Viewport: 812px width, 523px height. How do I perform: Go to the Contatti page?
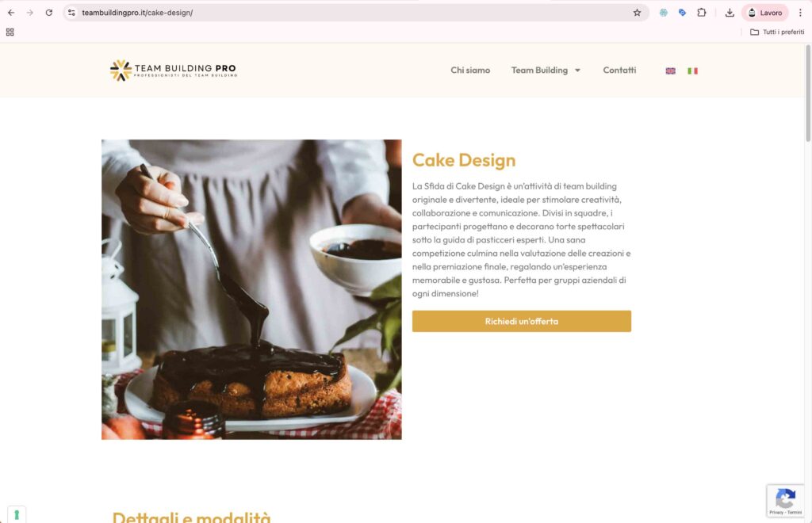619,70
